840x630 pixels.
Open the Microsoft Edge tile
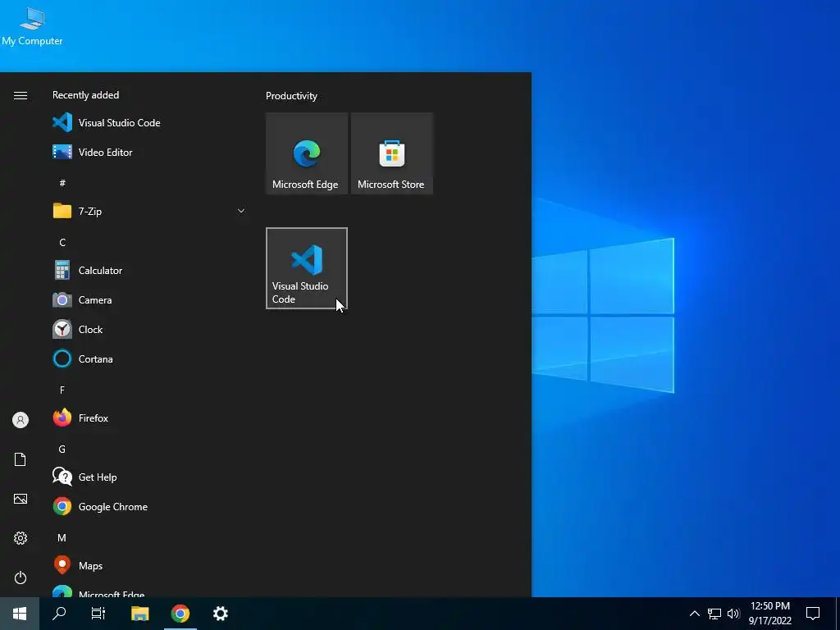point(307,153)
